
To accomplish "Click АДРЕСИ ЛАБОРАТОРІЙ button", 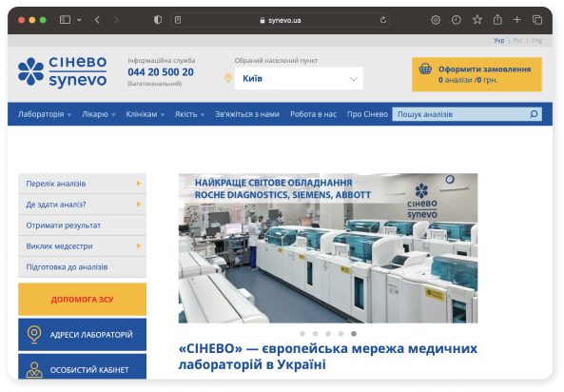I will tap(82, 334).
